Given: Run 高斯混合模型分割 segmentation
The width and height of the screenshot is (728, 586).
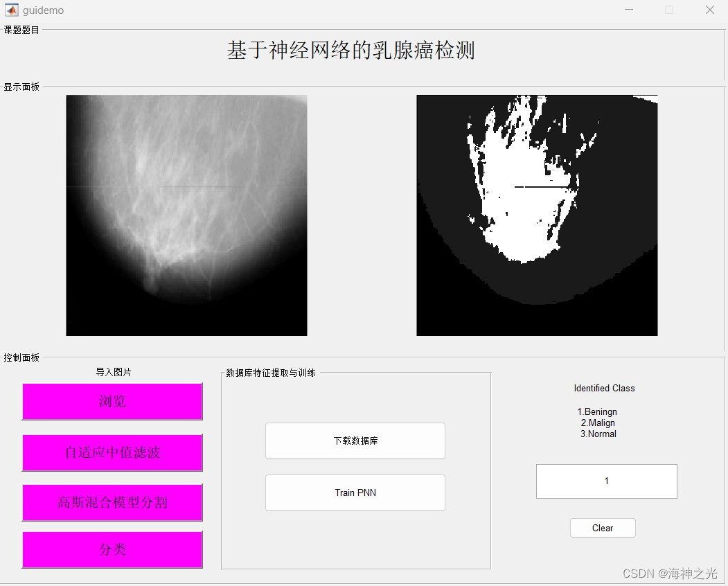Looking at the screenshot, I should (112, 502).
